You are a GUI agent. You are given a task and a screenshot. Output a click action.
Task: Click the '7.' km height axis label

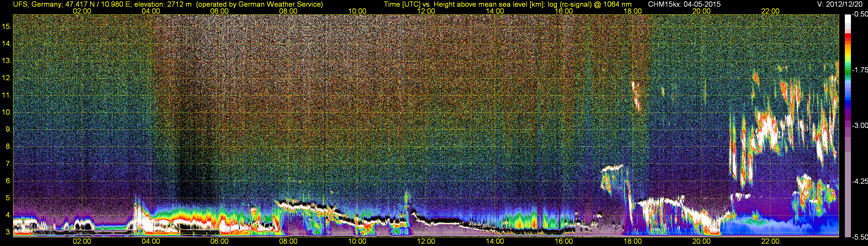click(x=8, y=164)
